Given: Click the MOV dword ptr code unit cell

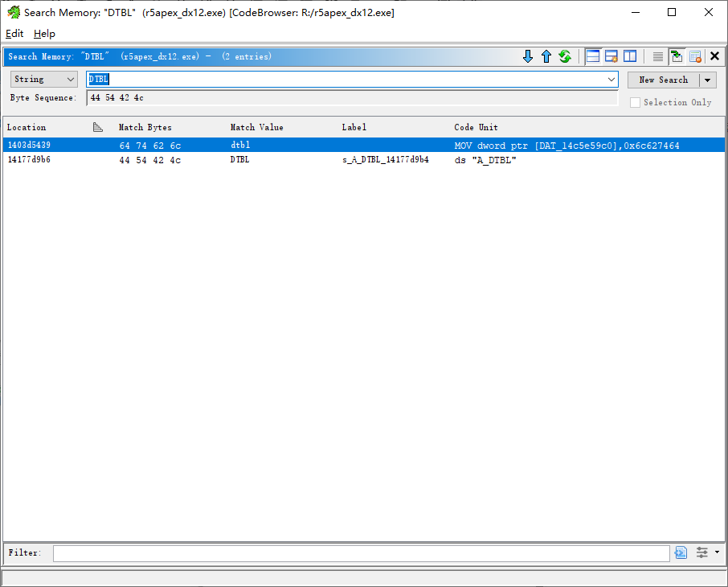Looking at the screenshot, I should click(x=566, y=146).
